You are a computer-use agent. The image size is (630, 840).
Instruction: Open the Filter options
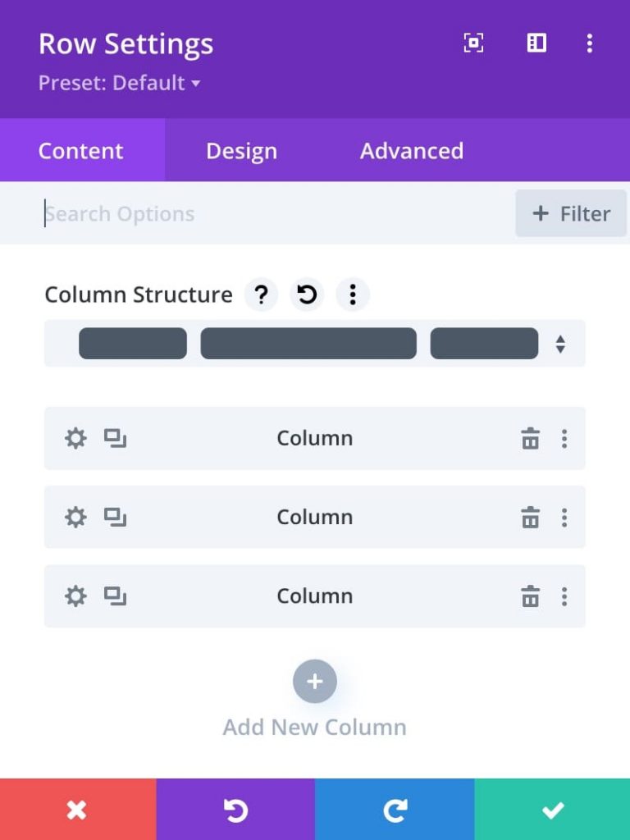[571, 213]
